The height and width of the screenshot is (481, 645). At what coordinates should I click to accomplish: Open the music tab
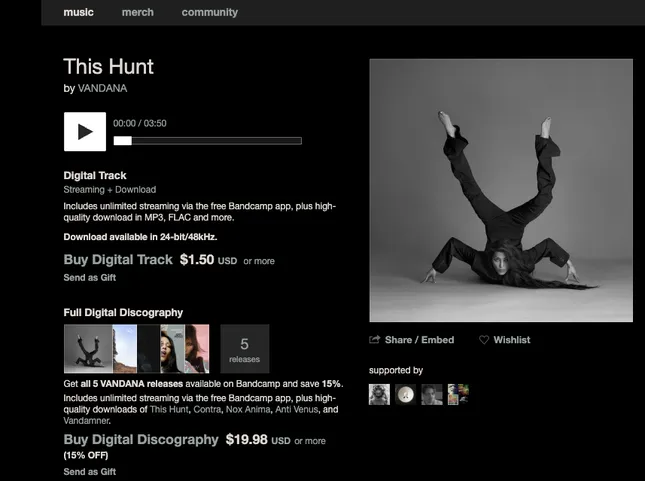click(x=78, y=12)
